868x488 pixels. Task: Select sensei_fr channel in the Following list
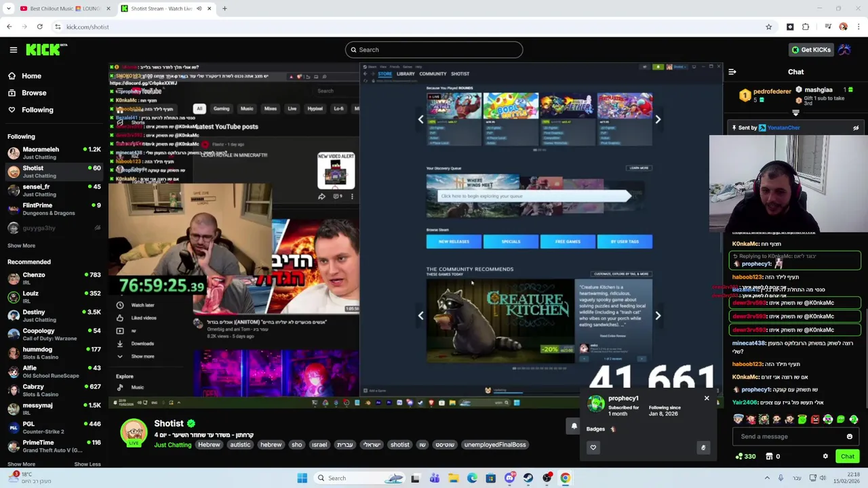coord(53,190)
